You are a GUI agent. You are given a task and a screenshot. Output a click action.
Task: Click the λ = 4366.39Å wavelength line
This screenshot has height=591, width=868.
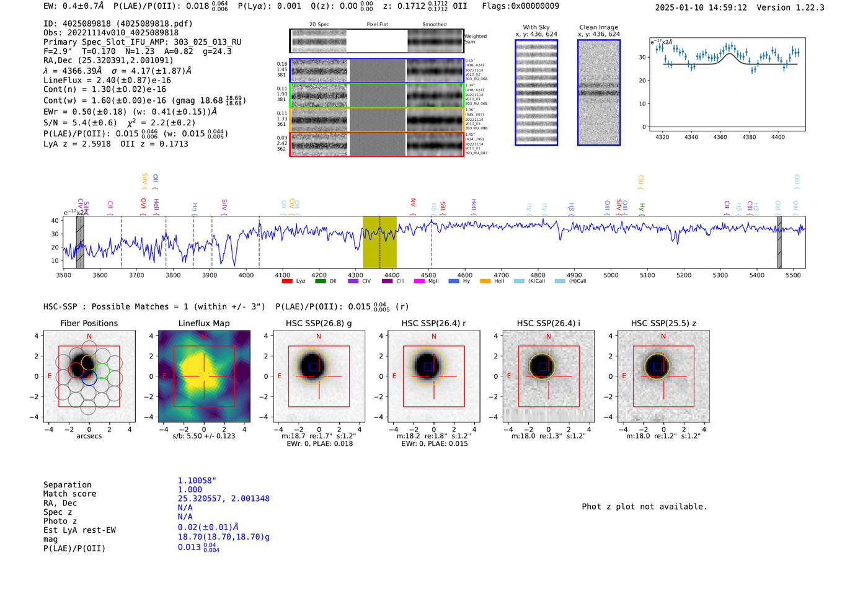click(x=117, y=71)
